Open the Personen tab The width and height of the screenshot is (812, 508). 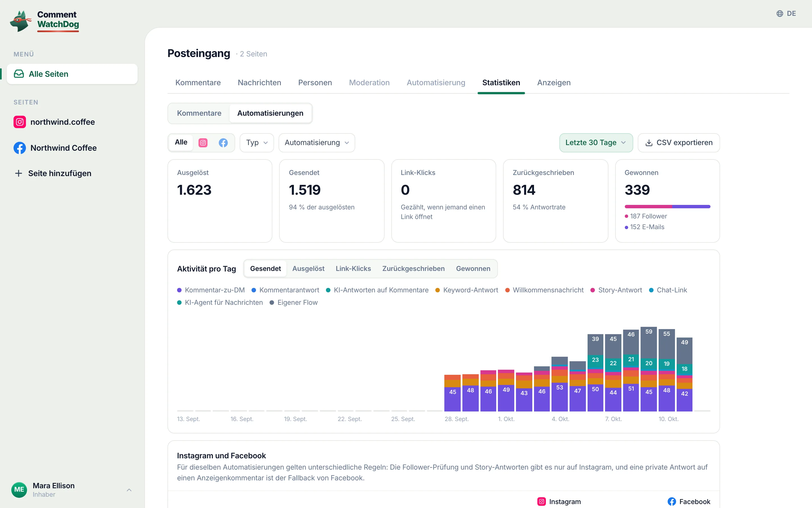click(x=315, y=83)
